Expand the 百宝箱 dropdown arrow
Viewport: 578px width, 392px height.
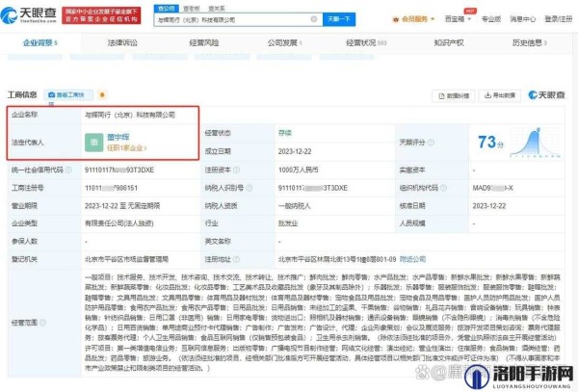(x=469, y=19)
